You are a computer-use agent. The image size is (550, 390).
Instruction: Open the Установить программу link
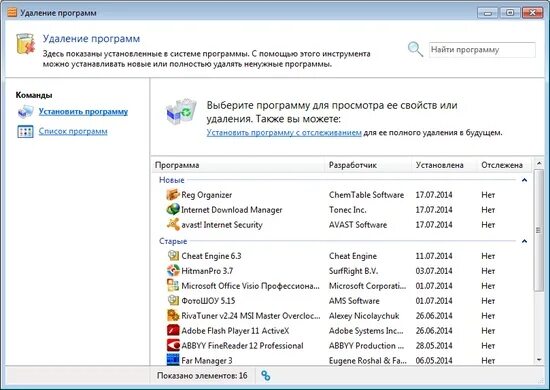point(83,112)
